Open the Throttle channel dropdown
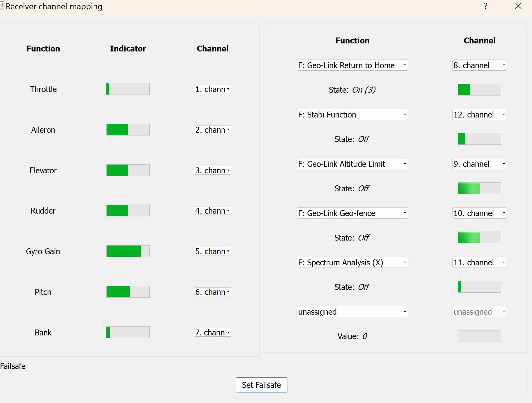The width and height of the screenshot is (532, 403). coord(213,89)
